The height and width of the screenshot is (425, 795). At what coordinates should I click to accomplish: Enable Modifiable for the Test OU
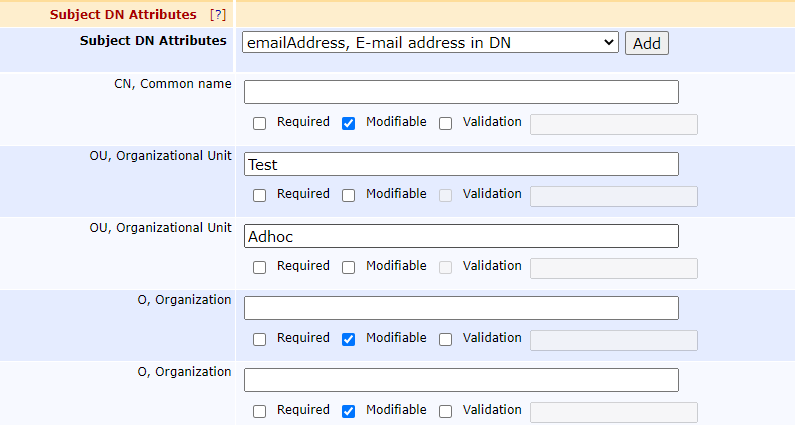pyautogui.click(x=348, y=196)
